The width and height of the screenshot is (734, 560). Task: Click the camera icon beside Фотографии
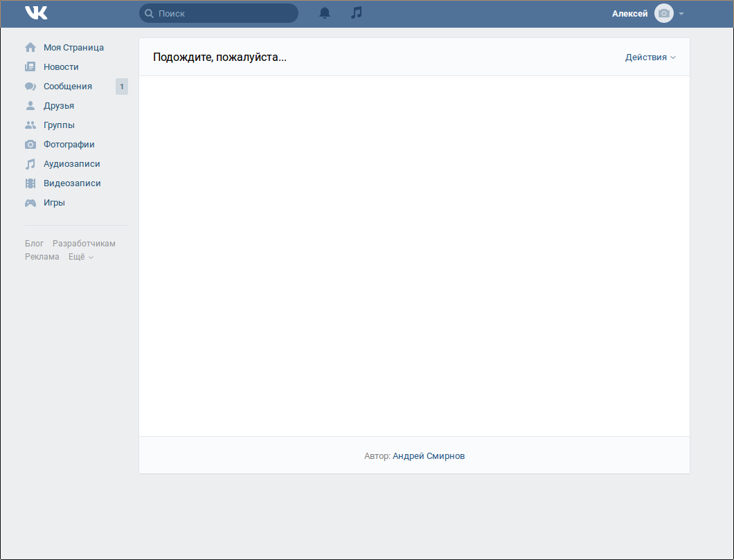coord(30,145)
